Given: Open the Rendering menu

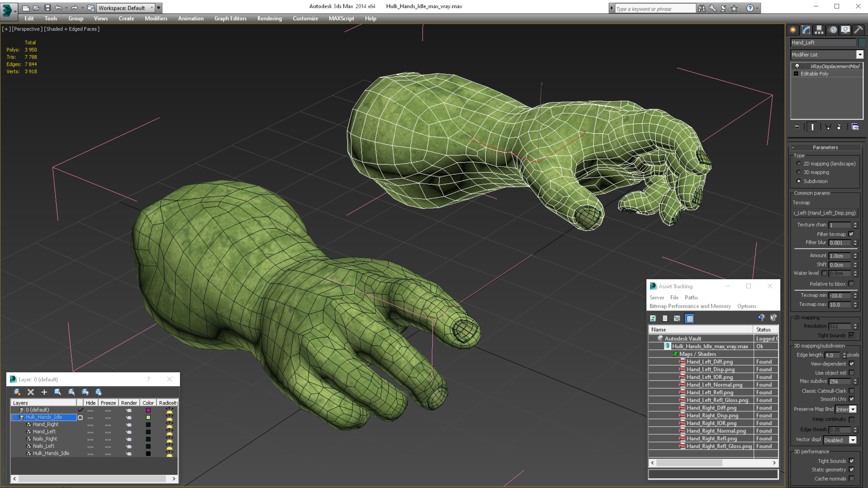Looking at the screenshot, I should click(x=269, y=18).
